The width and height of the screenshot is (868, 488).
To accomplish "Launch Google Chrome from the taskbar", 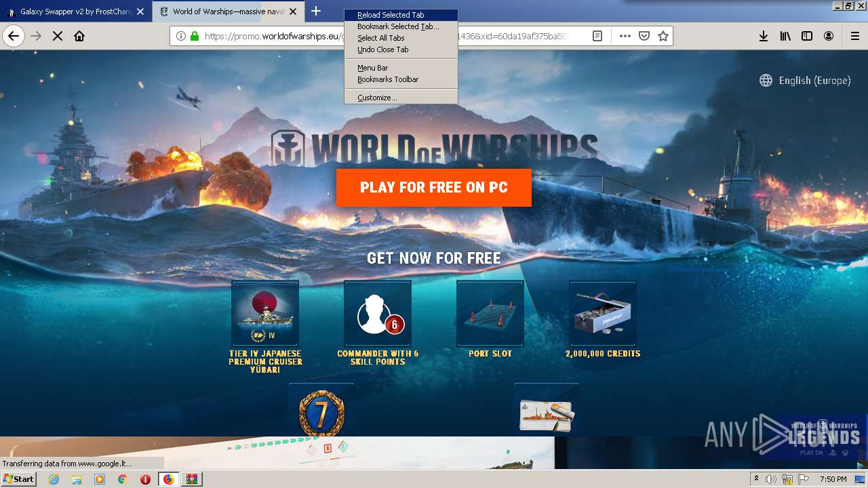I will tap(123, 479).
